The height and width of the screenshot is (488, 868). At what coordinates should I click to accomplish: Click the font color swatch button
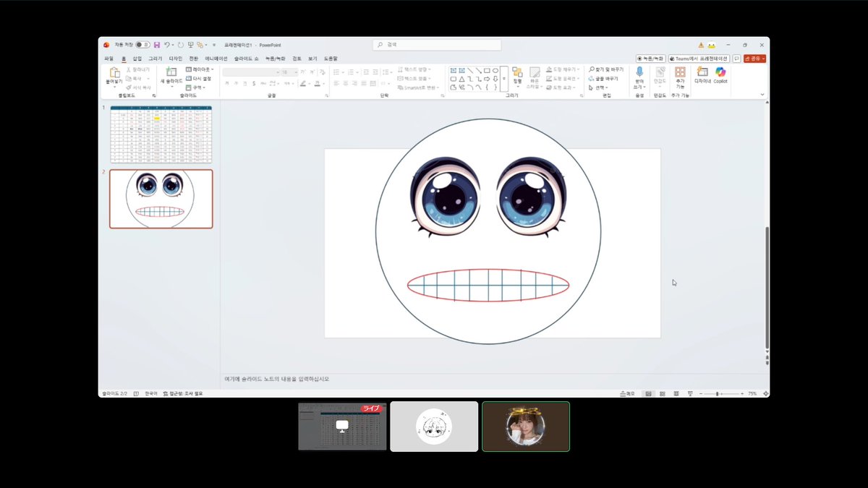tap(319, 84)
